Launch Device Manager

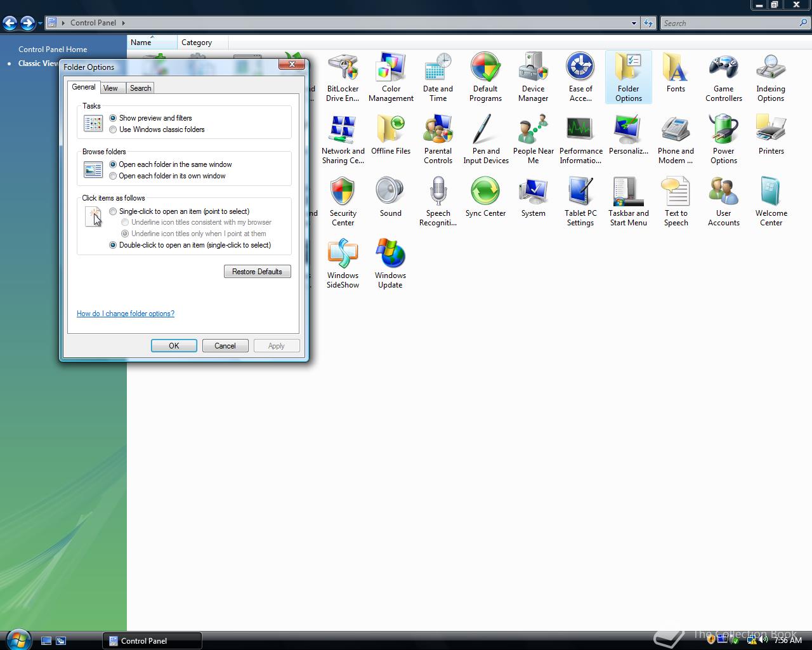click(533, 77)
